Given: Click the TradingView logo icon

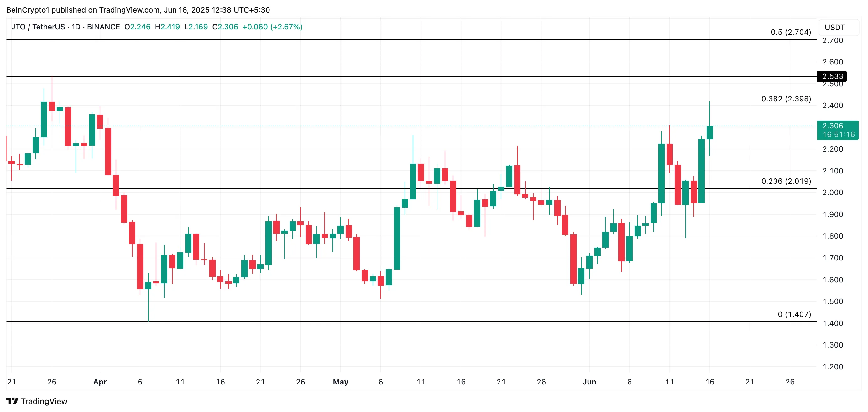Looking at the screenshot, I should 12,401.
